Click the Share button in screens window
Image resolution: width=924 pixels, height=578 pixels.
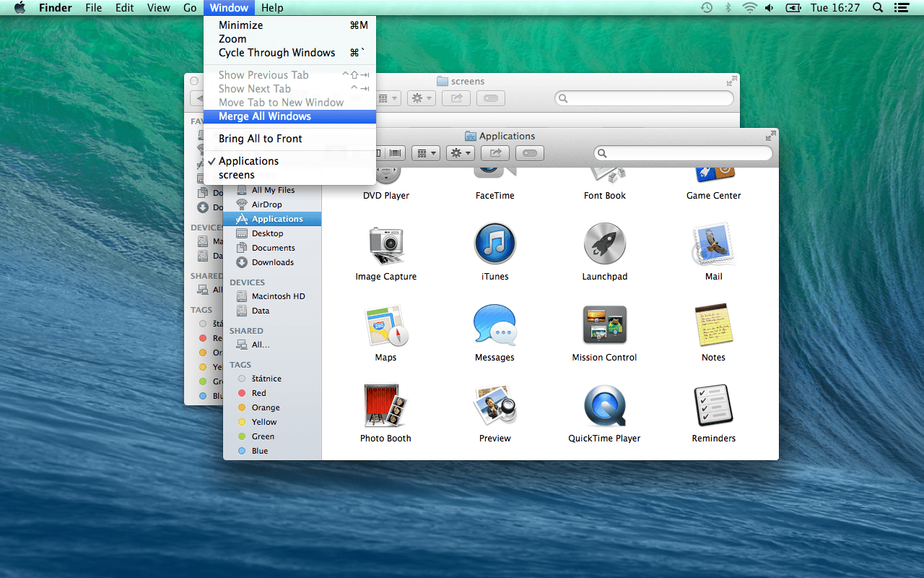456,98
